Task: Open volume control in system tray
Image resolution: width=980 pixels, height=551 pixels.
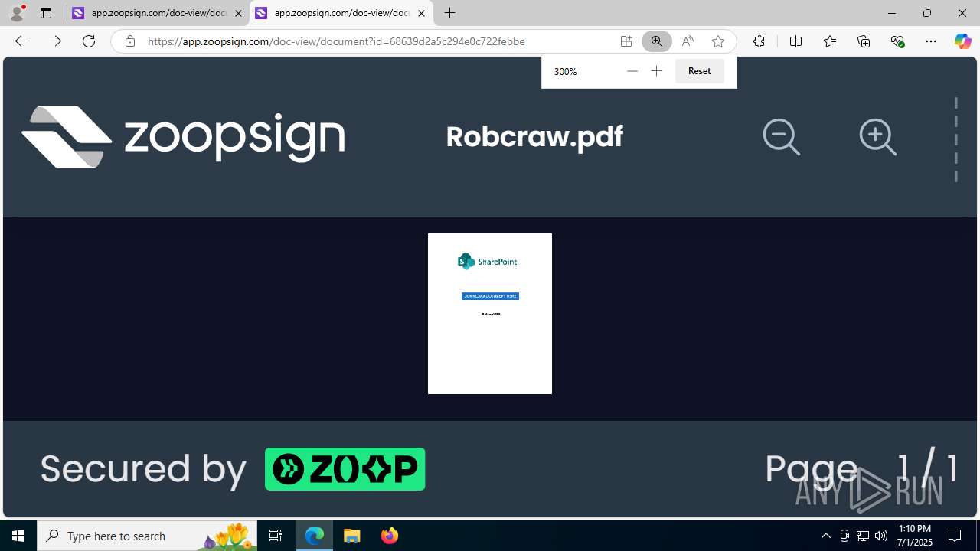Action: [881, 536]
